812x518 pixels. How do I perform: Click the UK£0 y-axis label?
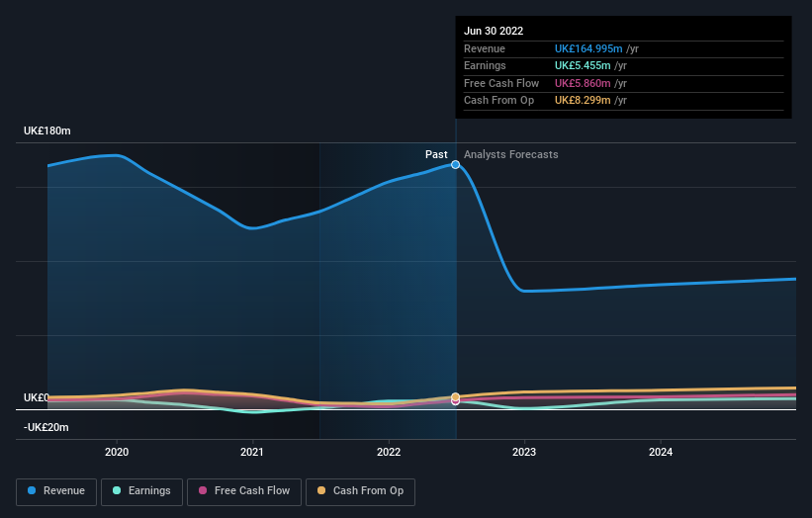37,397
